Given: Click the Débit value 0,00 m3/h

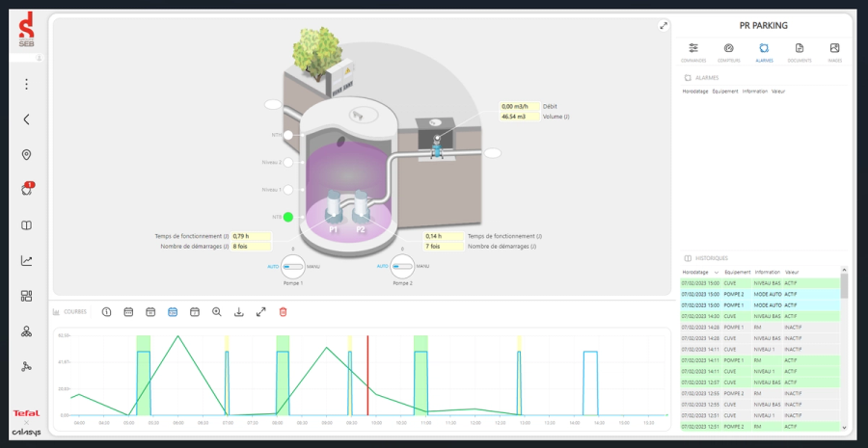Looking at the screenshot, I should [520, 106].
